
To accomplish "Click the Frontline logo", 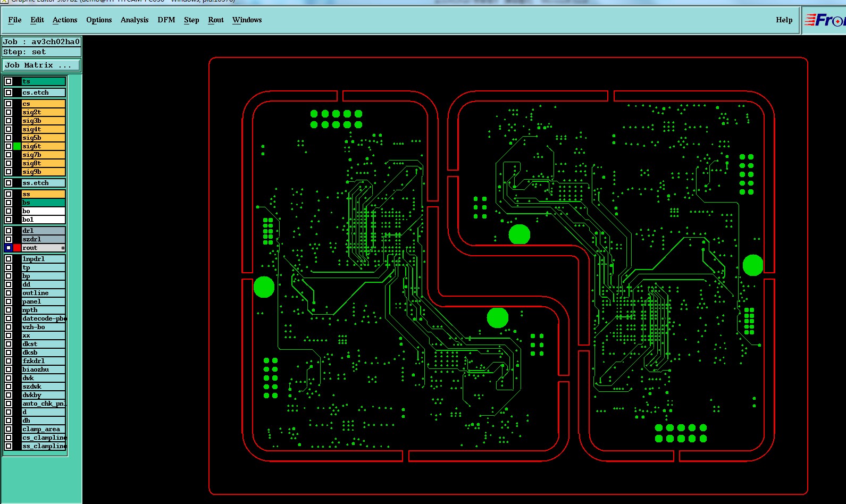I will (x=824, y=20).
